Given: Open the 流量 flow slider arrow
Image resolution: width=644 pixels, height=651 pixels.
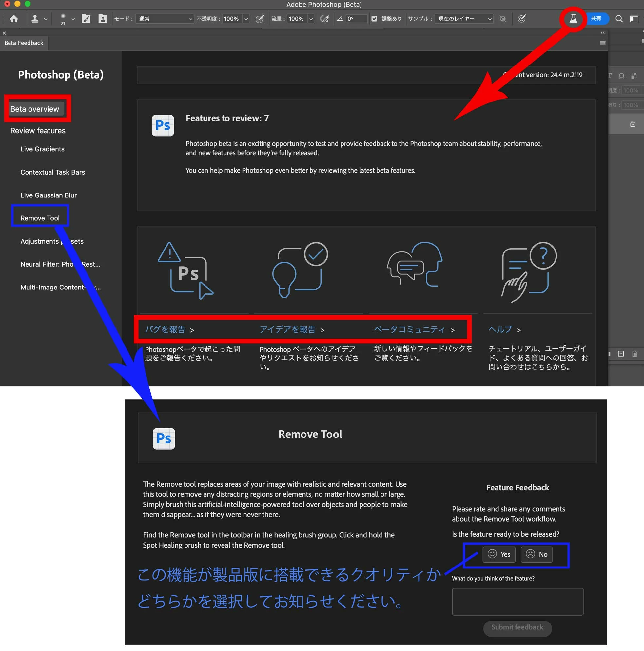Looking at the screenshot, I should click(311, 19).
